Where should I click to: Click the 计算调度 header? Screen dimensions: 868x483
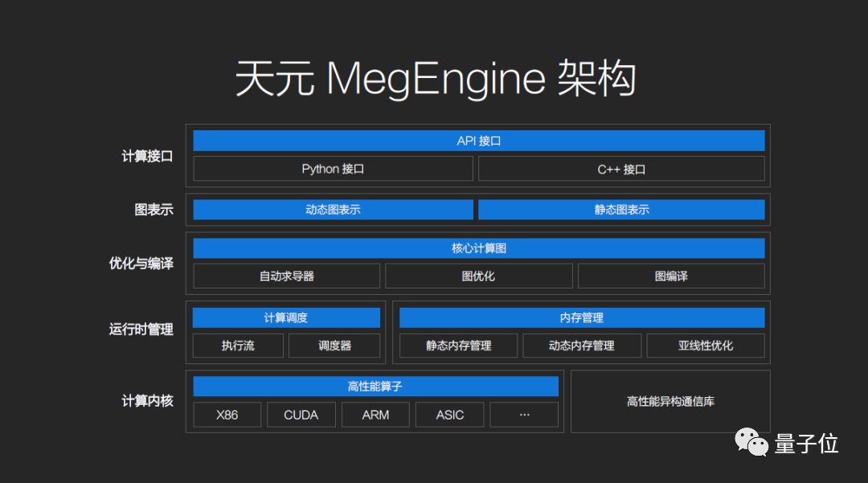click(x=286, y=317)
